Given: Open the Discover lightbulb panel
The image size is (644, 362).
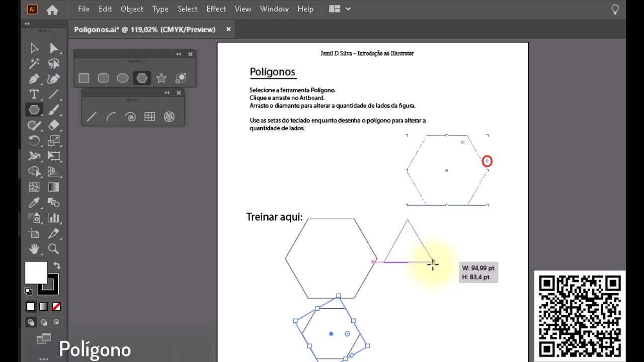Looking at the screenshot, I should pyautogui.click(x=615, y=10).
